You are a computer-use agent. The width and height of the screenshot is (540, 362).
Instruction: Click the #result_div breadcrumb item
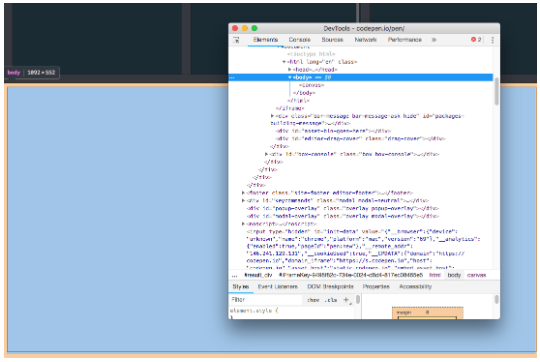[x=258, y=275]
